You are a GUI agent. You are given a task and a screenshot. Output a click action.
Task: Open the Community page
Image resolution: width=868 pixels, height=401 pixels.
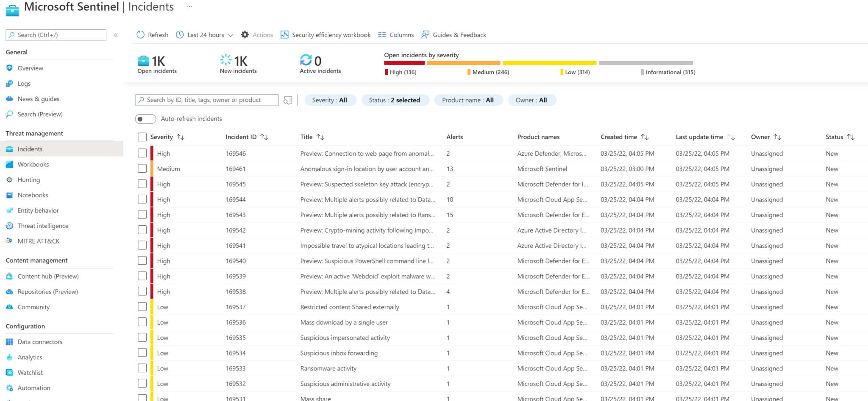coord(33,307)
